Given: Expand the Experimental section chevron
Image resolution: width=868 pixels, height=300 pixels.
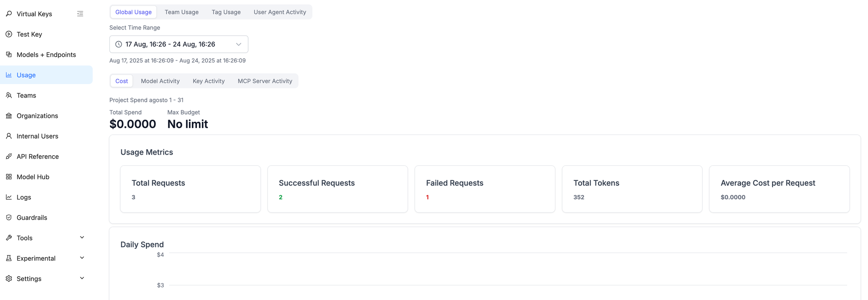Looking at the screenshot, I should tap(82, 258).
